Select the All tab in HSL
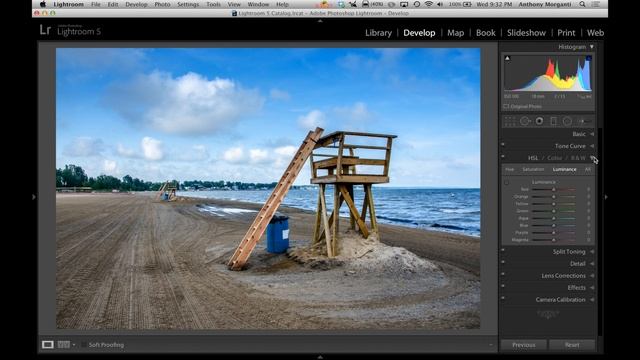This screenshot has width=640, height=360. pyautogui.click(x=588, y=169)
